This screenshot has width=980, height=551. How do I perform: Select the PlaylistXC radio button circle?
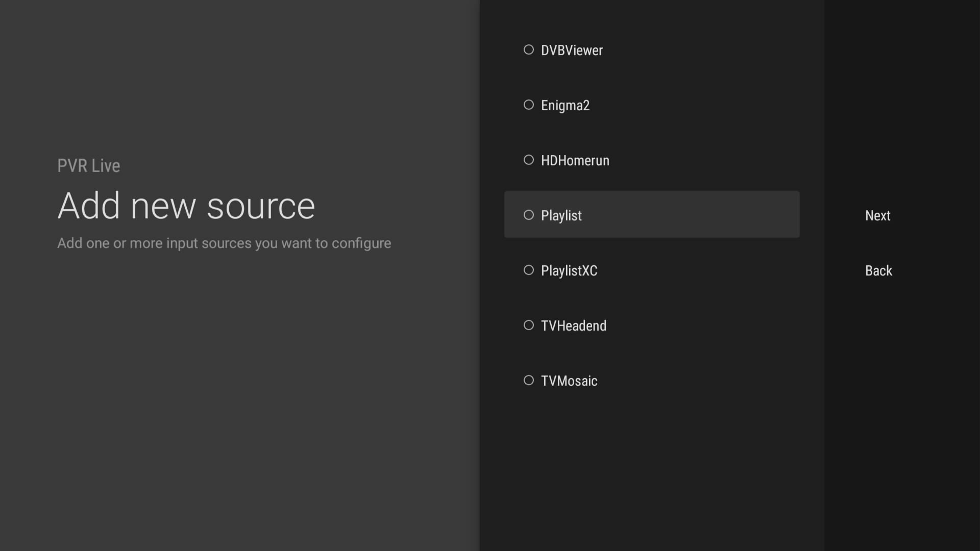pyautogui.click(x=529, y=270)
